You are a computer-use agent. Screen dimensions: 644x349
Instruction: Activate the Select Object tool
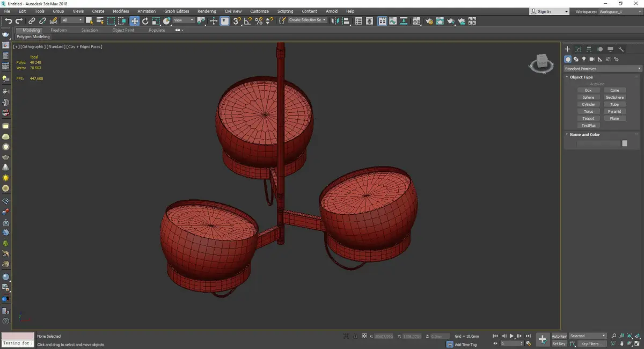pos(89,21)
